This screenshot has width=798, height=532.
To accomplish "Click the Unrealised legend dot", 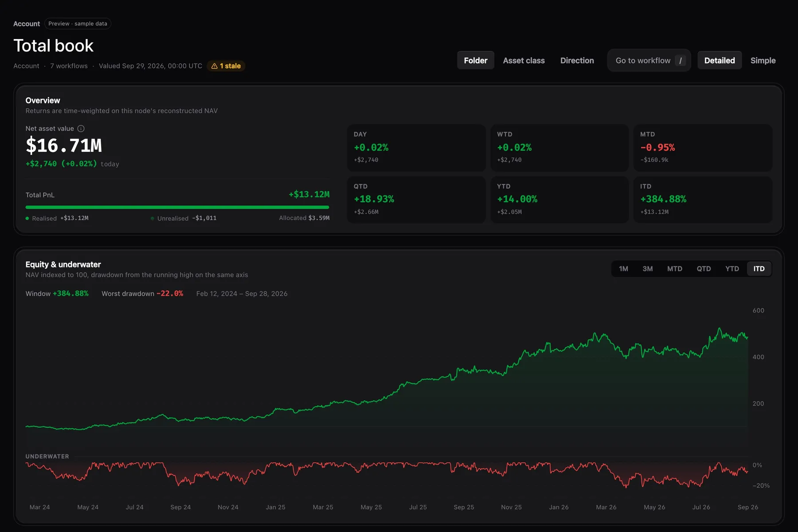I will pyautogui.click(x=153, y=219).
